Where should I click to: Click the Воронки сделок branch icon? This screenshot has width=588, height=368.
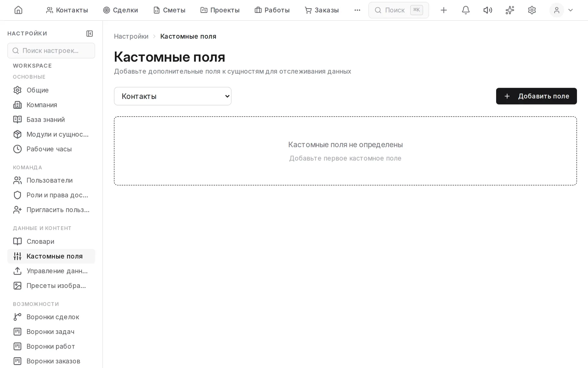tap(17, 317)
